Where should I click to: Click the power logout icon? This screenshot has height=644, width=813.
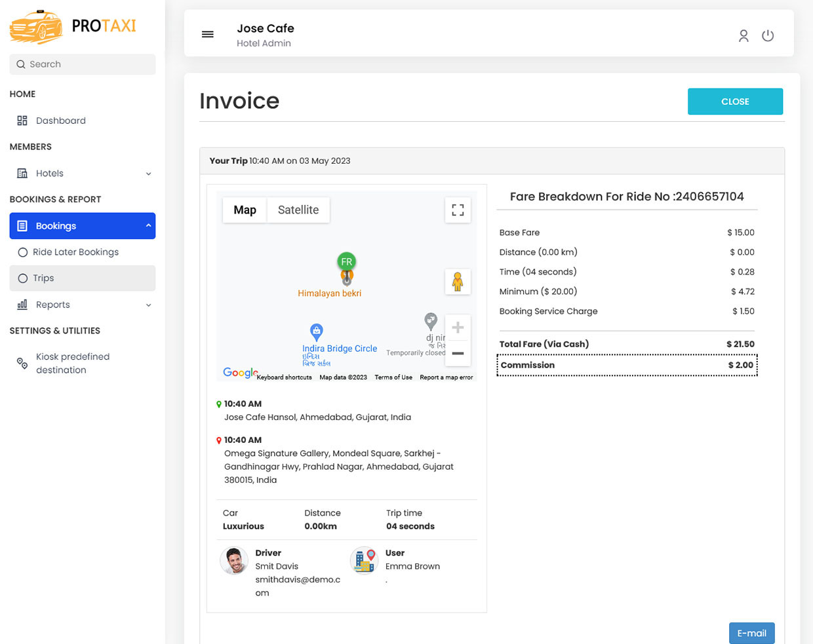click(768, 35)
